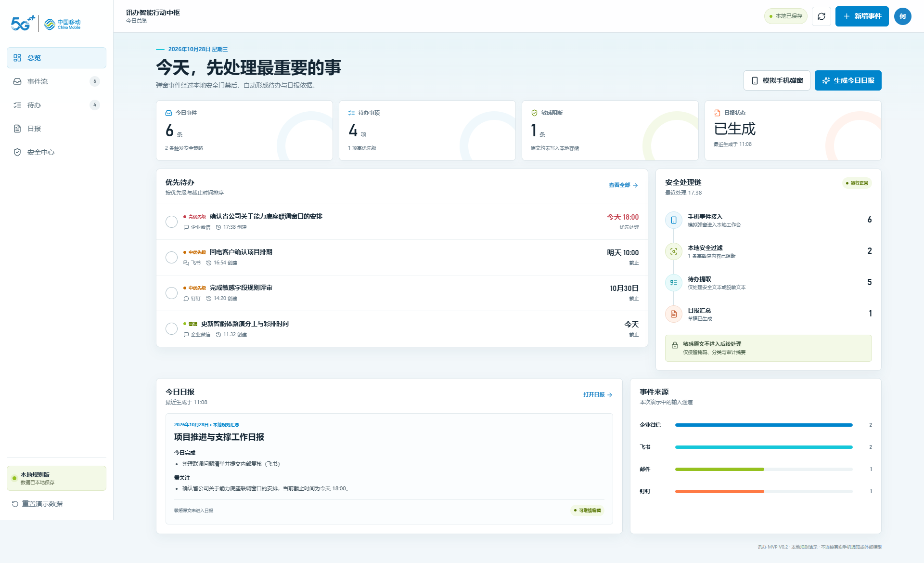Screen dimensions: 924x563
Task: Click the 手机事件接入 phone icon
Action: [674, 220]
